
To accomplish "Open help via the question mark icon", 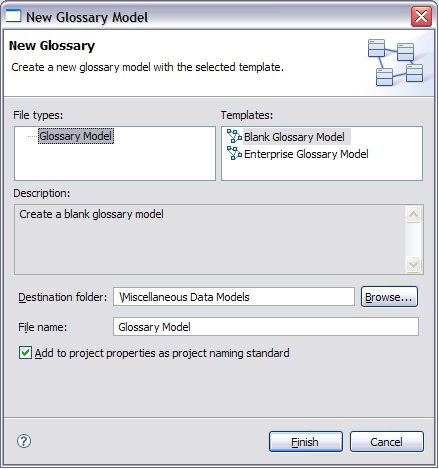I will [24, 441].
